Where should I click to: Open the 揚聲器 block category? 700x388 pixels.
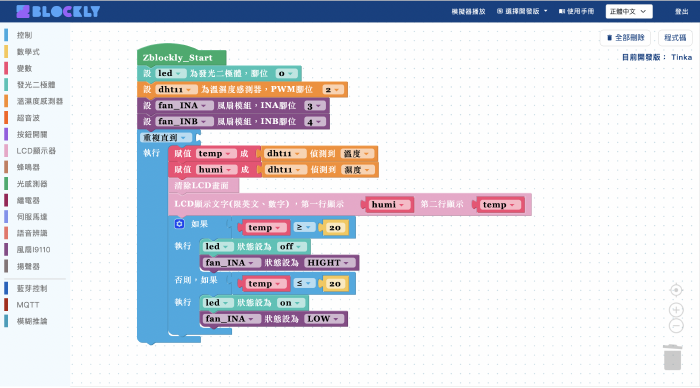pos(28,267)
